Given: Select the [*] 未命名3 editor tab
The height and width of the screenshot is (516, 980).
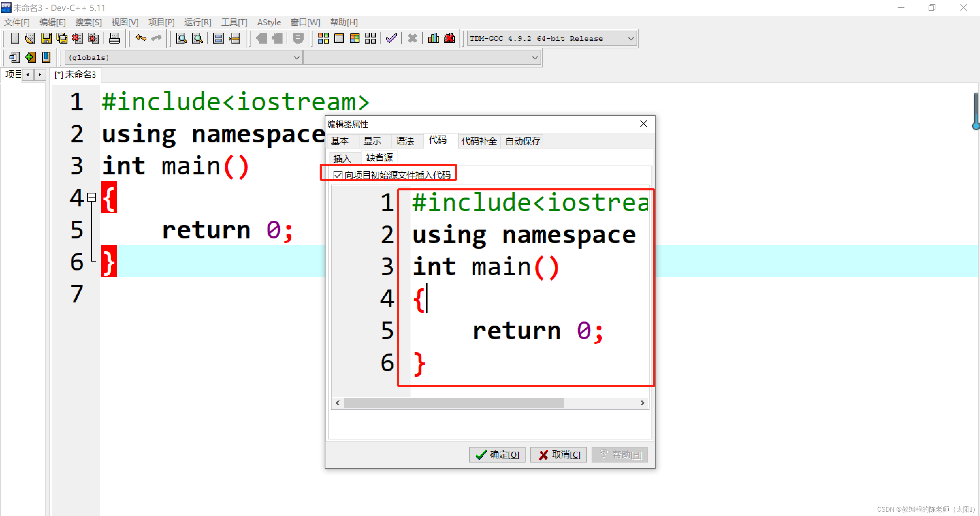Looking at the screenshot, I should point(75,75).
